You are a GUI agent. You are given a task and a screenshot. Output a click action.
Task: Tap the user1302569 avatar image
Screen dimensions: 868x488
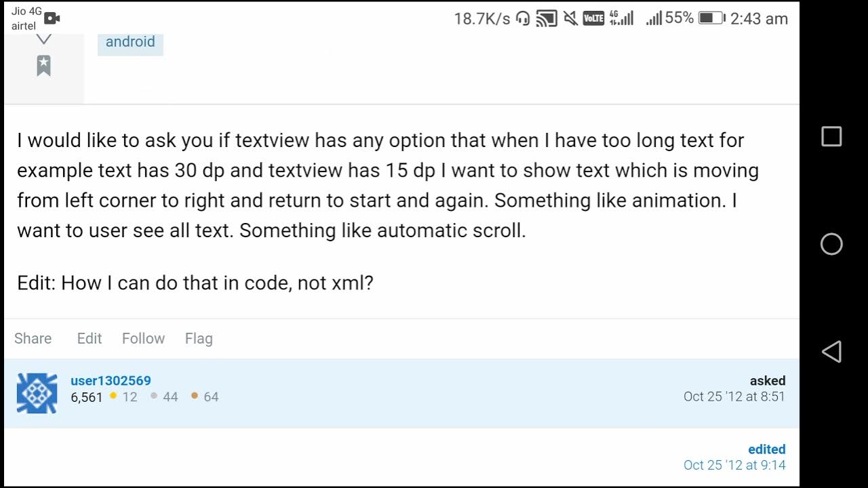(x=37, y=393)
